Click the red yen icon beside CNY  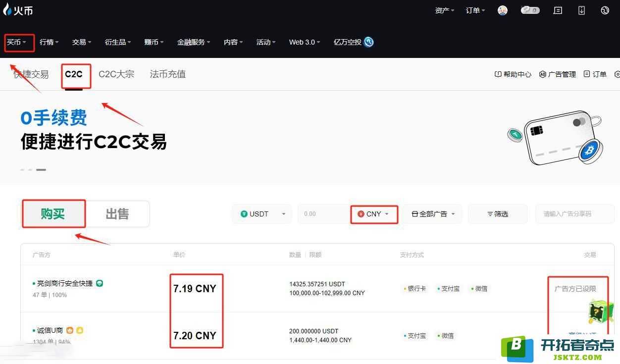[361, 214]
